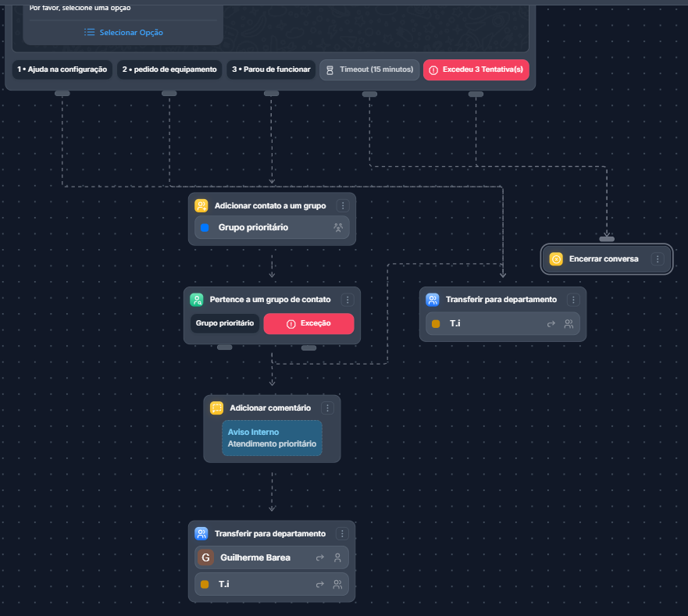Click the green Pertence a um grupo de contato icon
The height and width of the screenshot is (616, 688).
tap(197, 300)
